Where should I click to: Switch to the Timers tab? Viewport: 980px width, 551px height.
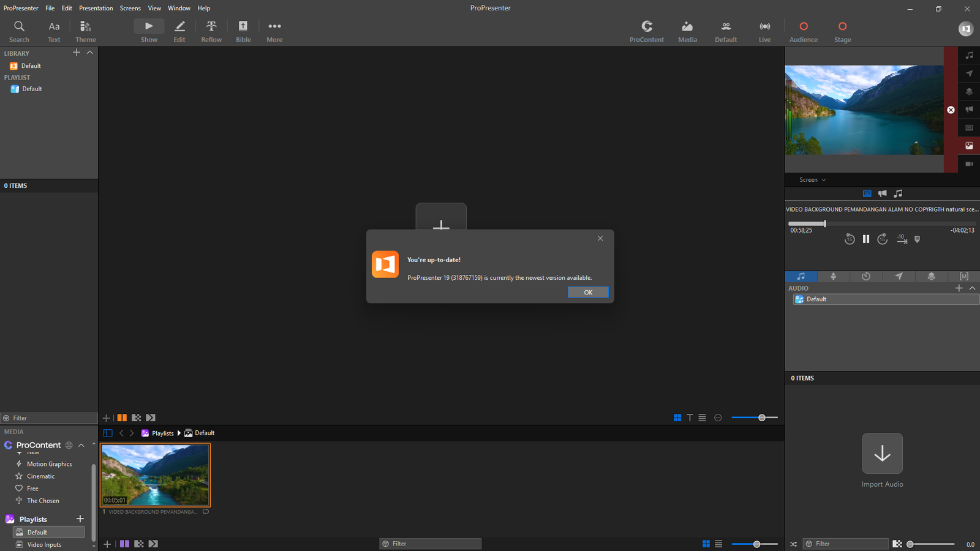[866, 276]
